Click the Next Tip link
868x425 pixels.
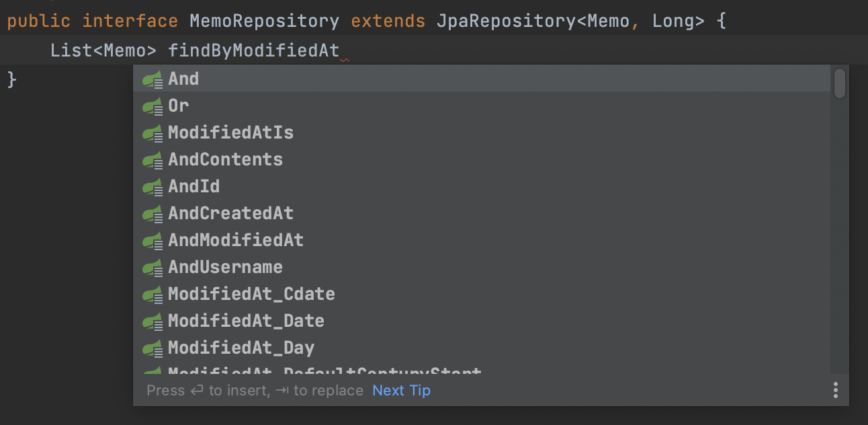coord(401,391)
